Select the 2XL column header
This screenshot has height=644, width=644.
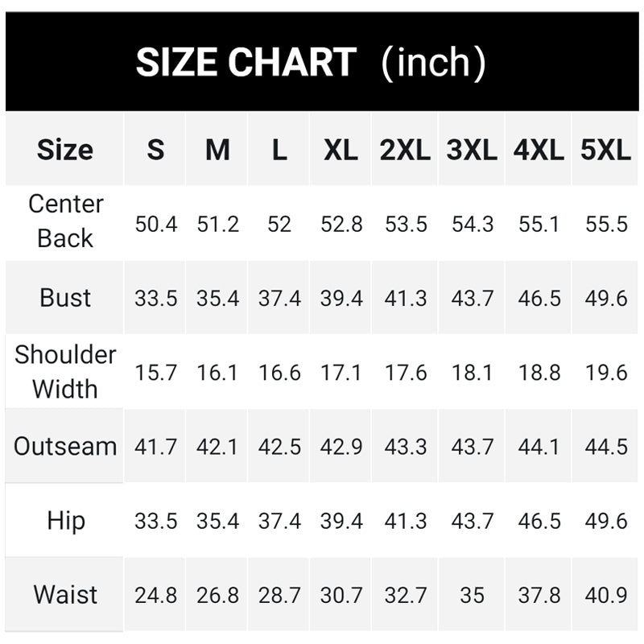[x=405, y=150]
